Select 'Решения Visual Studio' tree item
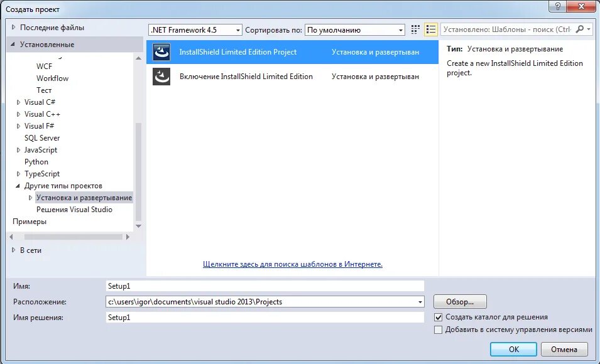Screen dimensions: 600x364 pyautogui.click(x=74, y=210)
